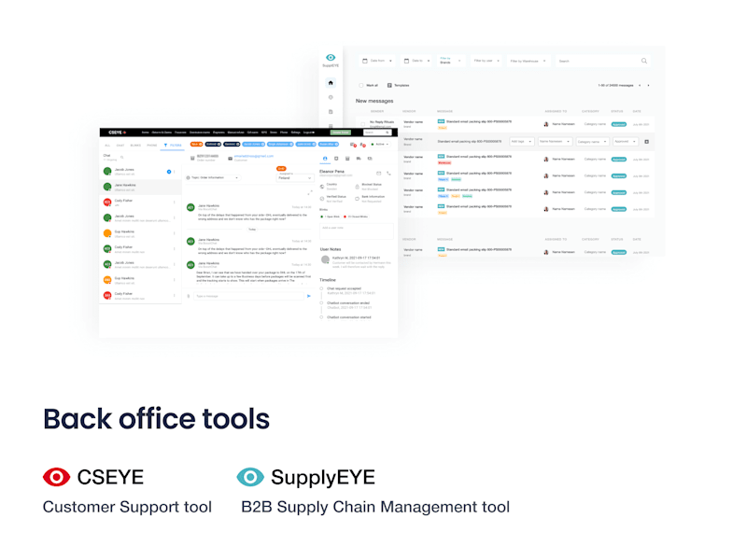The width and height of the screenshot is (747, 560).
Task: Click phone icon next to Eleanor Pena
Action: point(388,174)
